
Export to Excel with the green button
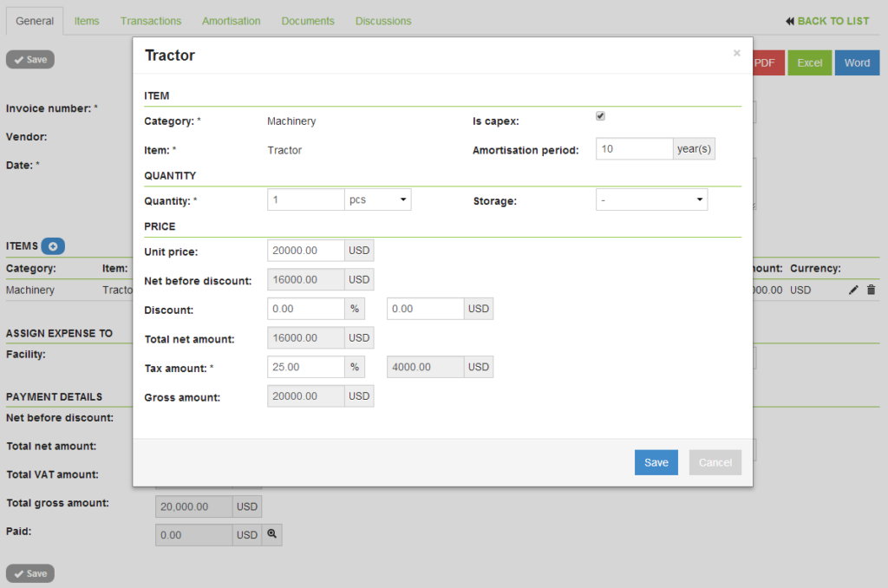click(x=810, y=63)
